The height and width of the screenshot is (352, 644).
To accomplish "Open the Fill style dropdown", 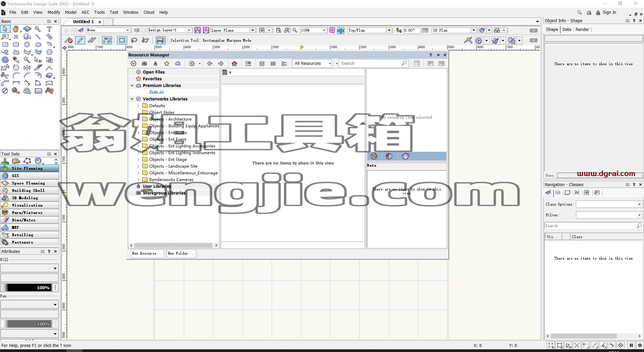I will 30,268.
